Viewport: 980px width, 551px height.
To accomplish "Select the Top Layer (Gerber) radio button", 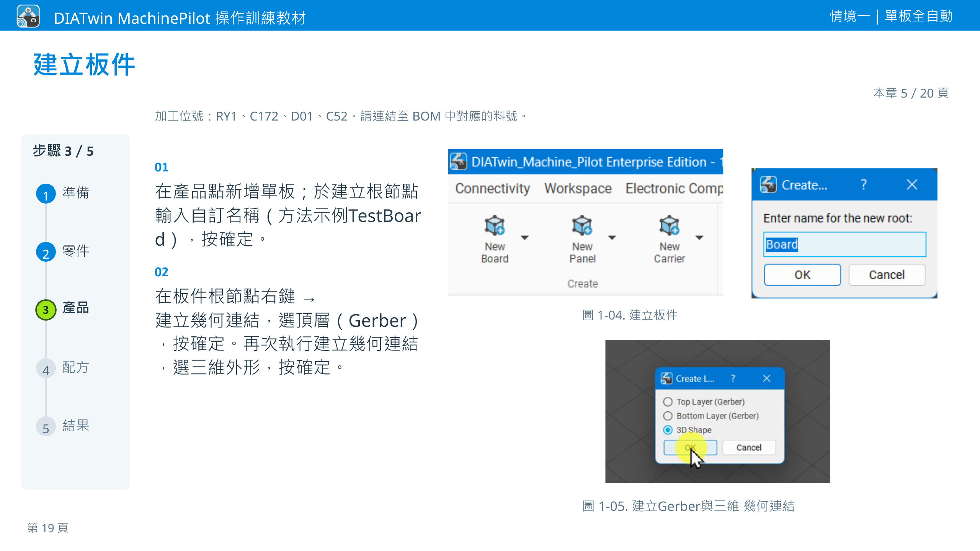I will pyautogui.click(x=668, y=402).
